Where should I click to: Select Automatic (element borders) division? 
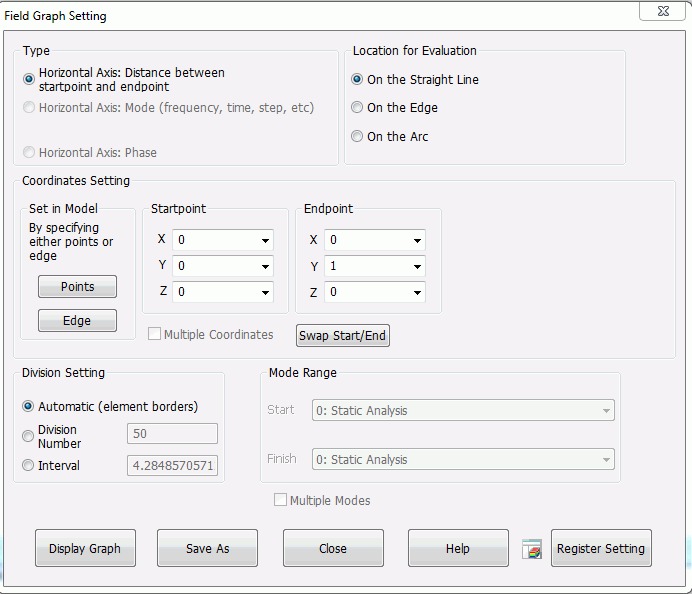point(28,407)
